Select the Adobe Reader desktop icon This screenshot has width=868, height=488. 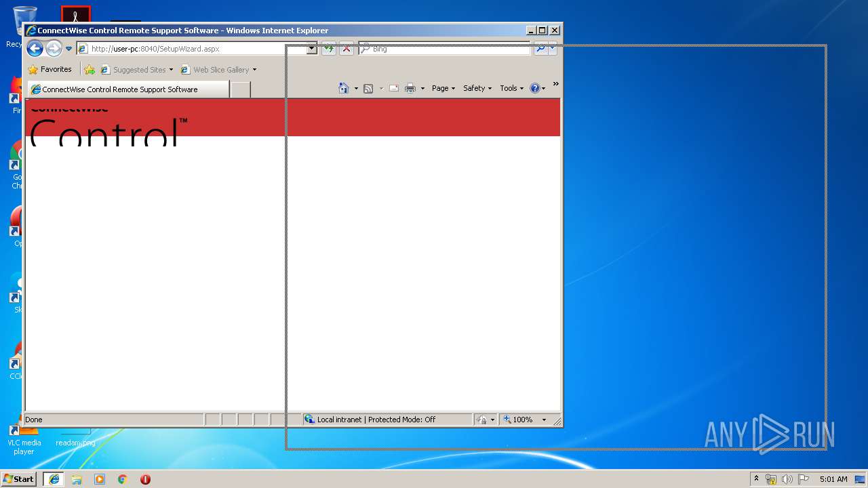(75, 15)
